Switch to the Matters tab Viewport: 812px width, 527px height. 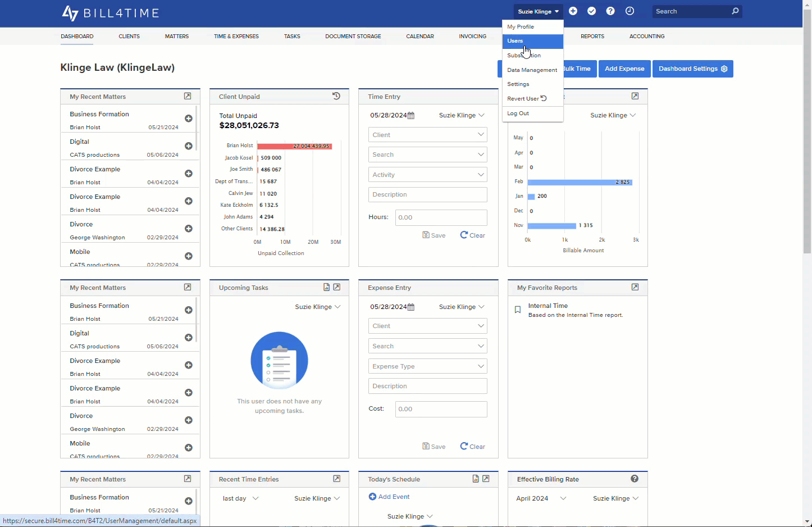(x=177, y=37)
